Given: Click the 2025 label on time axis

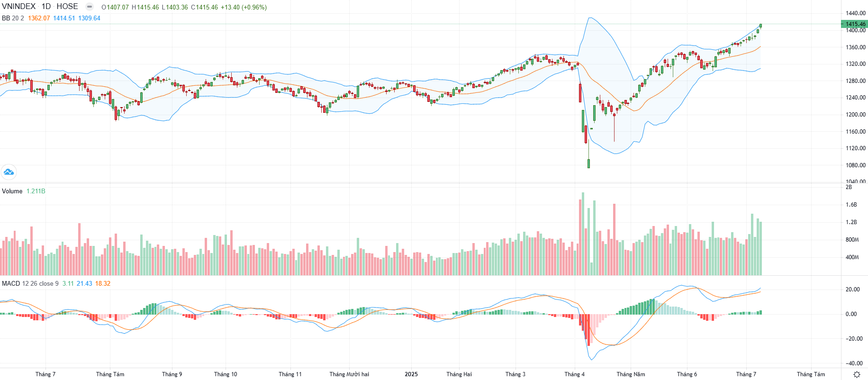Looking at the screenshot, I should point(411,374).
